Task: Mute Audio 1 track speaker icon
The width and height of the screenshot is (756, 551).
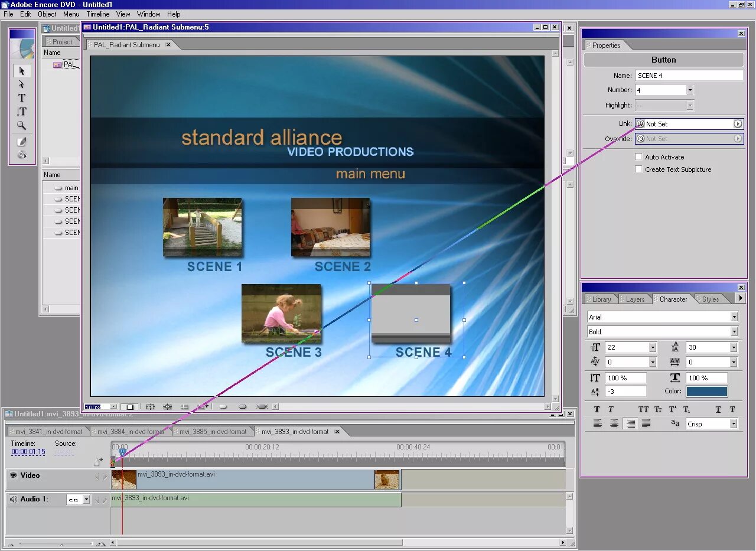Action: pyautogui.click(x=13, y=499)
